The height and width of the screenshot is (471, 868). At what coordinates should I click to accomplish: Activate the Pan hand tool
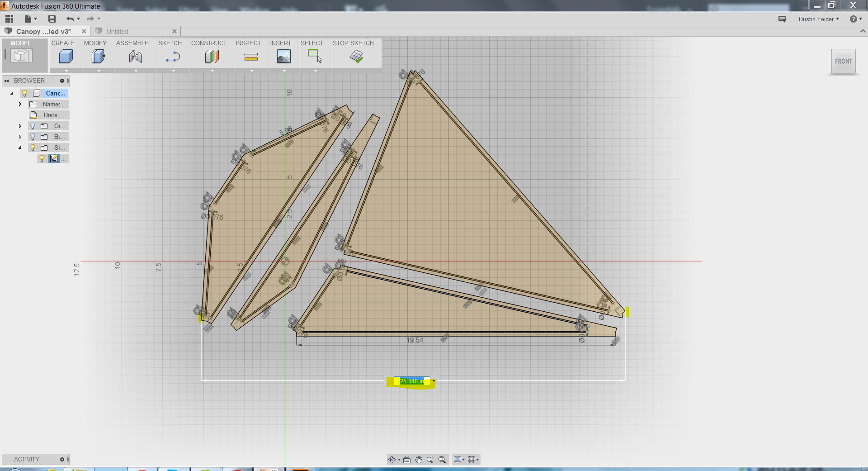[x=419, y=460]
